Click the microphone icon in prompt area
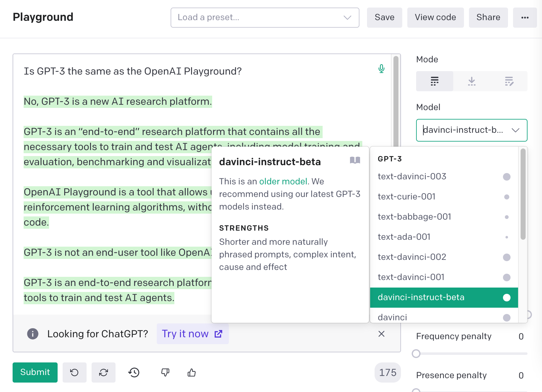Image resolution: width=542 pixels, height=392 pixels. [x=381, y=69]
